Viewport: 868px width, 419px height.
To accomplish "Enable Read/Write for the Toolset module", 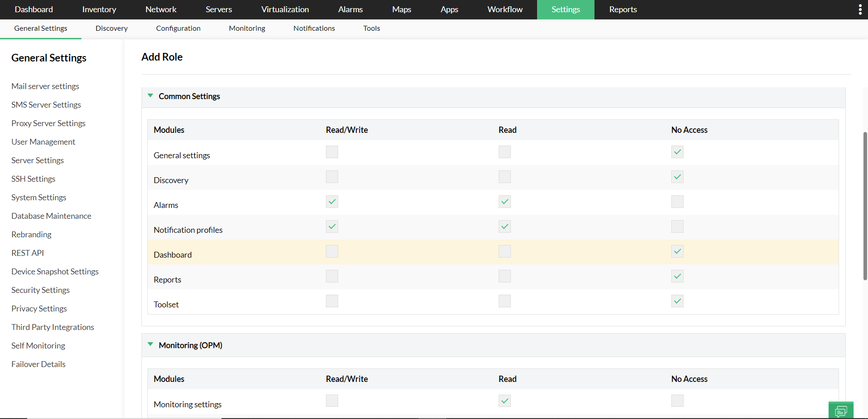I will (x=331, y=301).
